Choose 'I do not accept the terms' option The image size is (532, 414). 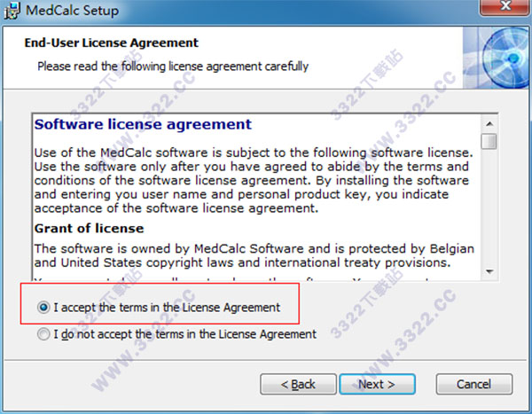pos(43,335)
